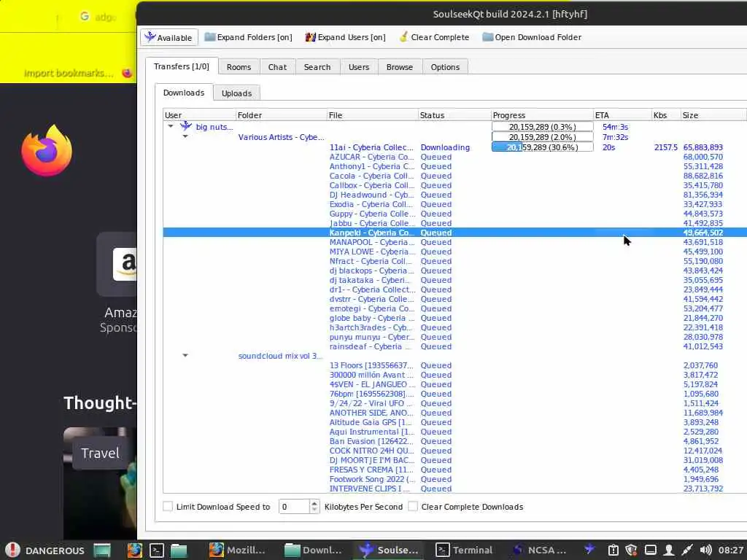
Task: Select the Kanpeki - Cyberia highlighted row
Action: 454,233
